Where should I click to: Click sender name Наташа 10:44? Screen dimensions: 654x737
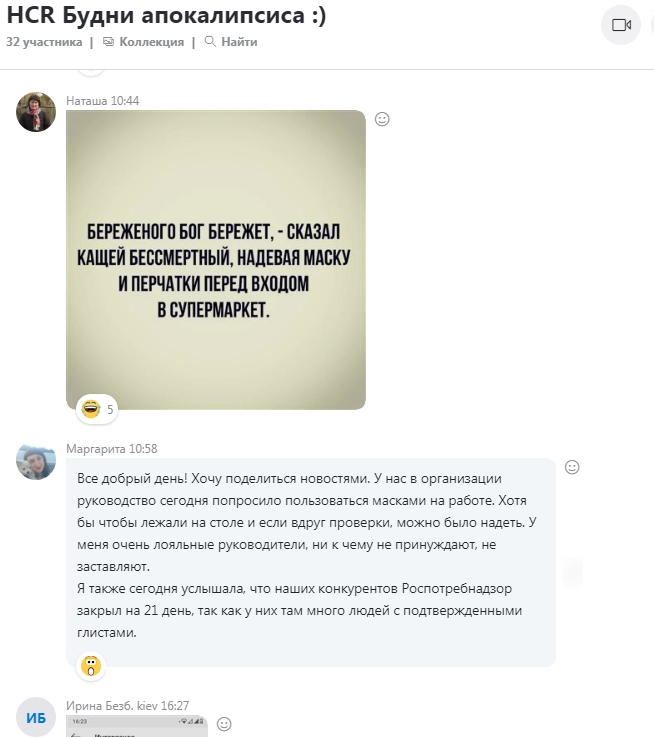102,101
